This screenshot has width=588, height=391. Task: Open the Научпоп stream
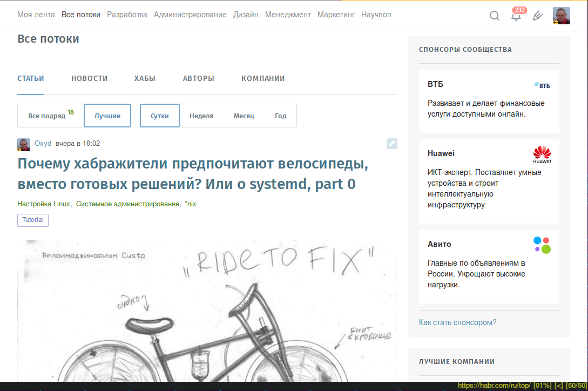click(376, 15)
